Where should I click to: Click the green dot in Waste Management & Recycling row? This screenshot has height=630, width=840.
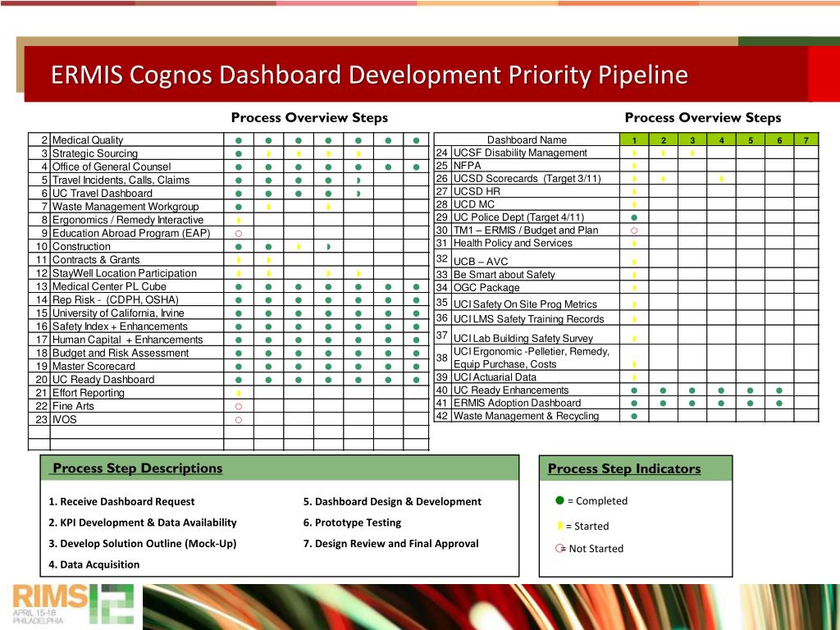[x=634, y=416]
